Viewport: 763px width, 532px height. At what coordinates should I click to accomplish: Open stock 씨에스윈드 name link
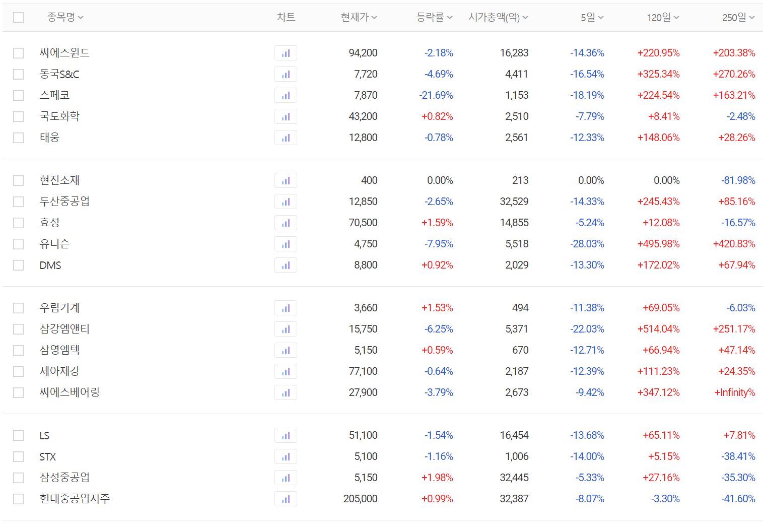click(64, 52)
